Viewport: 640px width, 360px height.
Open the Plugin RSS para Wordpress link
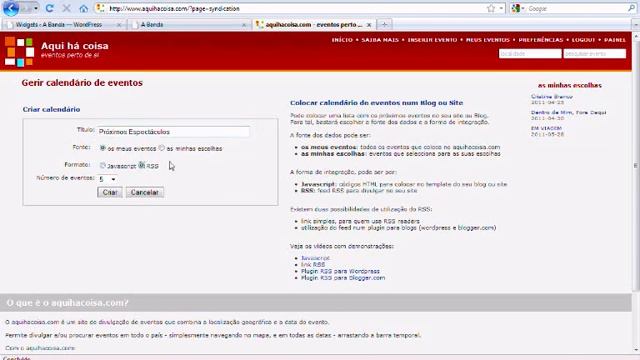tap(340, 271)
